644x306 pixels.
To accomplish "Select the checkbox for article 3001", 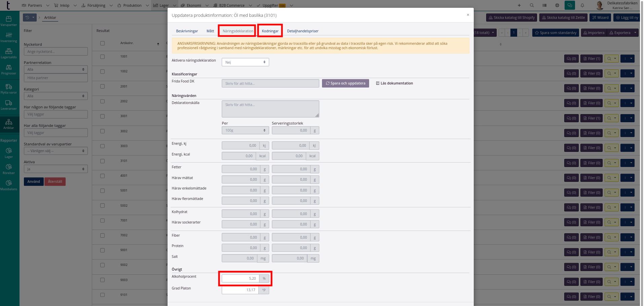I will pyautogui.click(x=102, y=116).
